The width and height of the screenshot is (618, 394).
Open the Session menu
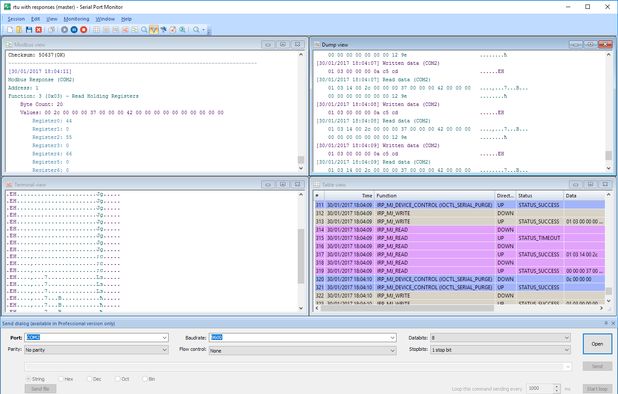16,19
